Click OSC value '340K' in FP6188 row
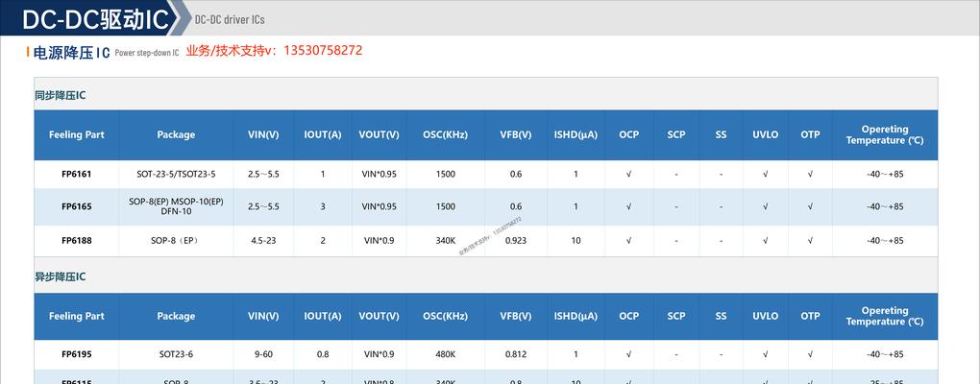Screen dimensions: 980x384 point(445,240)
